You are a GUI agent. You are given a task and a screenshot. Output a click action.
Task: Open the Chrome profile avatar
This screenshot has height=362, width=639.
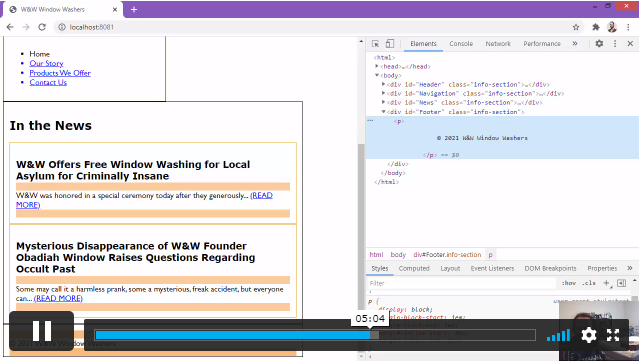coord(612,27)
